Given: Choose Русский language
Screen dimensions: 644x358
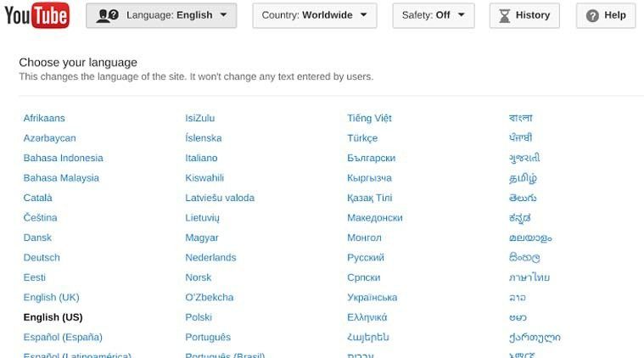Looking at the screenshot, I should click(x=366, y=257).
